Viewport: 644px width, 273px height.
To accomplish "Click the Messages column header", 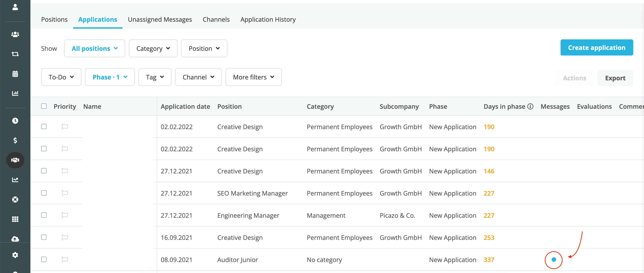I will (555, 106).
